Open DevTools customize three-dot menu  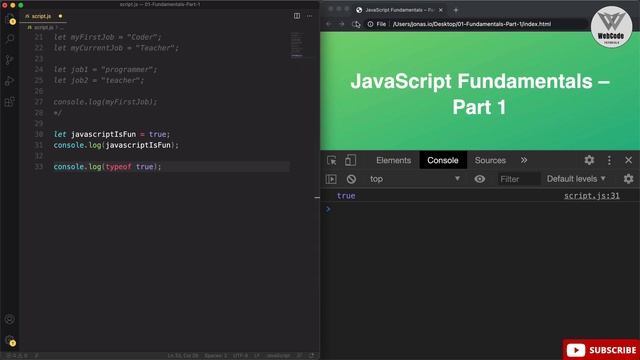609,160
